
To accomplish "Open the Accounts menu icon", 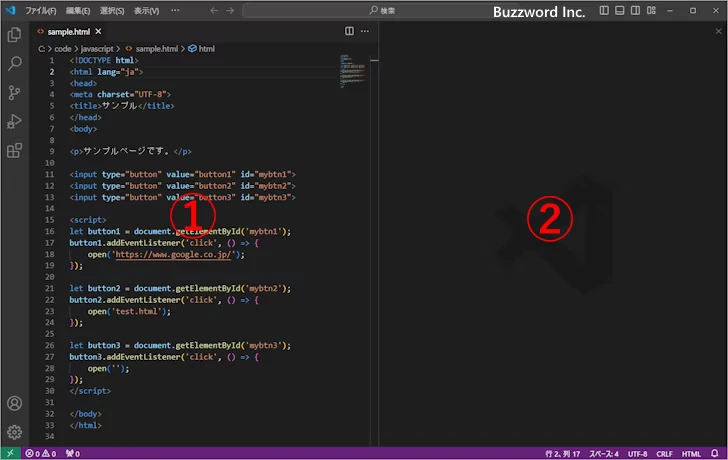I will click(x=14, y=403).
